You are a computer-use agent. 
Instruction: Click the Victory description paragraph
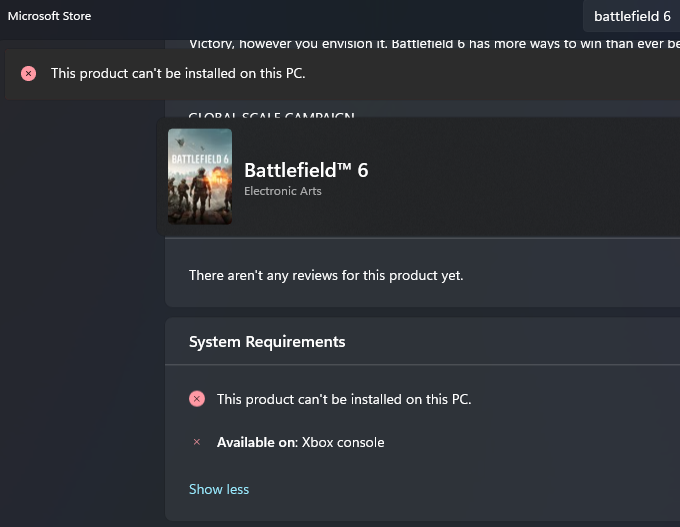coord(430,43)
